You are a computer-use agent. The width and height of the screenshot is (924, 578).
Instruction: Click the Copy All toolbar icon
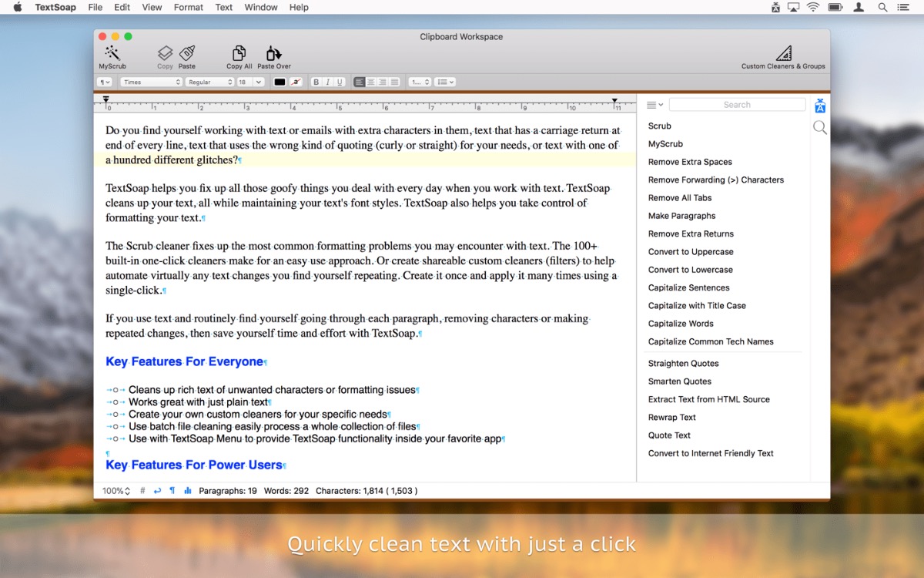pyautogui.click(x=239, y=53)
